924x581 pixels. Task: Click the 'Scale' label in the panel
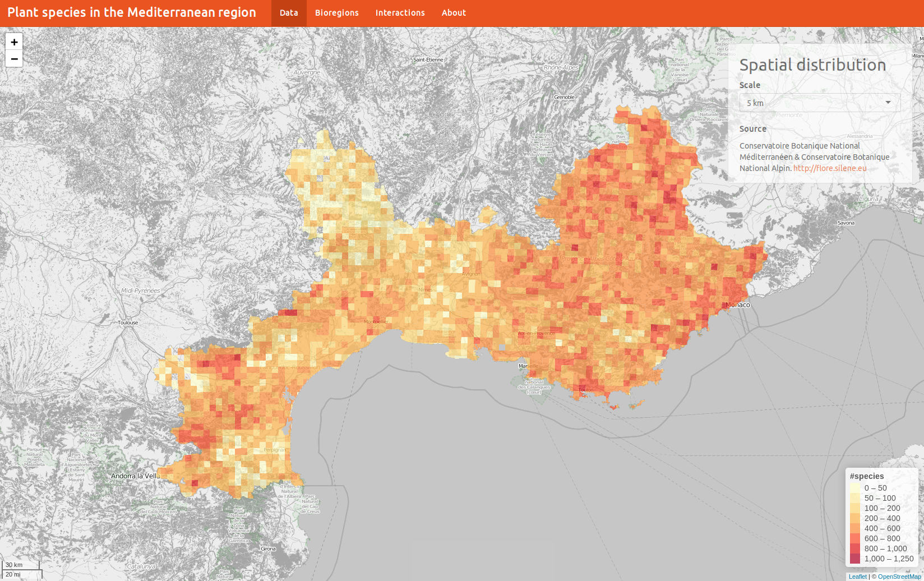[x=750, y=85]
